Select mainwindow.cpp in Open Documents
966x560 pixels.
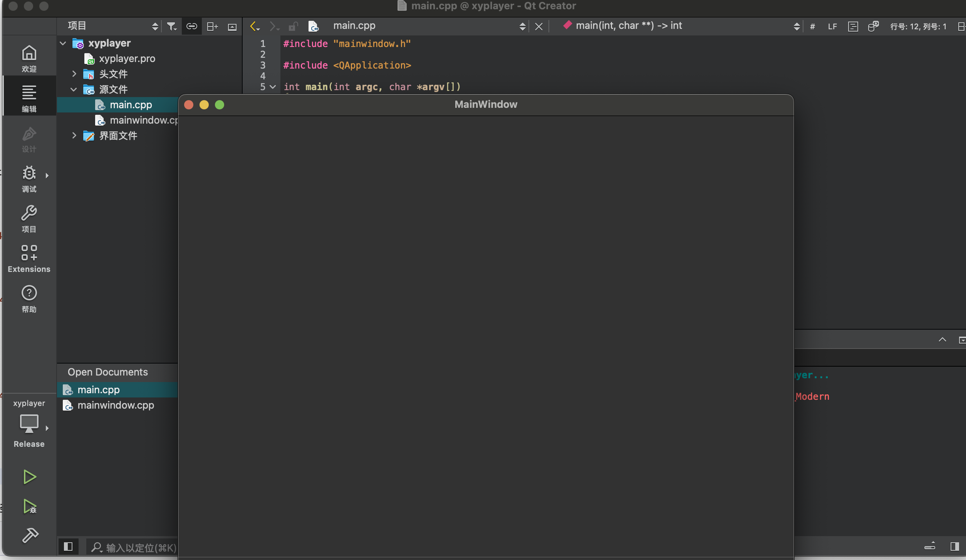116,405
